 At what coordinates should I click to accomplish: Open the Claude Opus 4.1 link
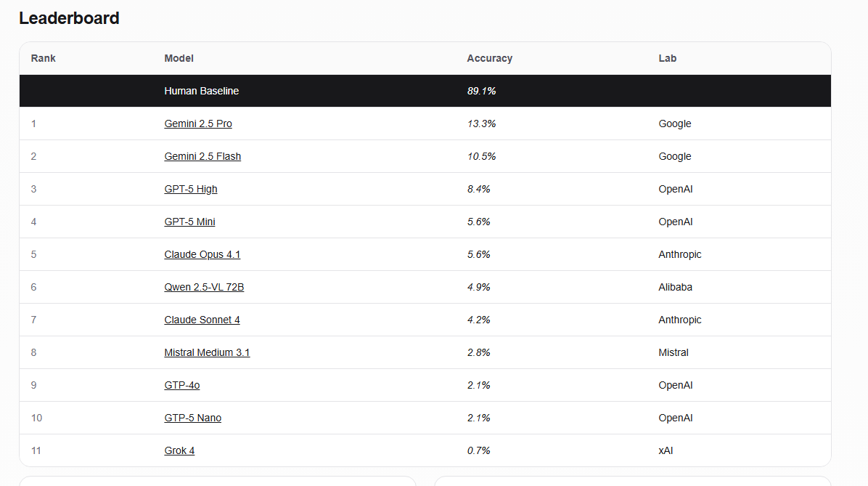[x=202, y=254]
